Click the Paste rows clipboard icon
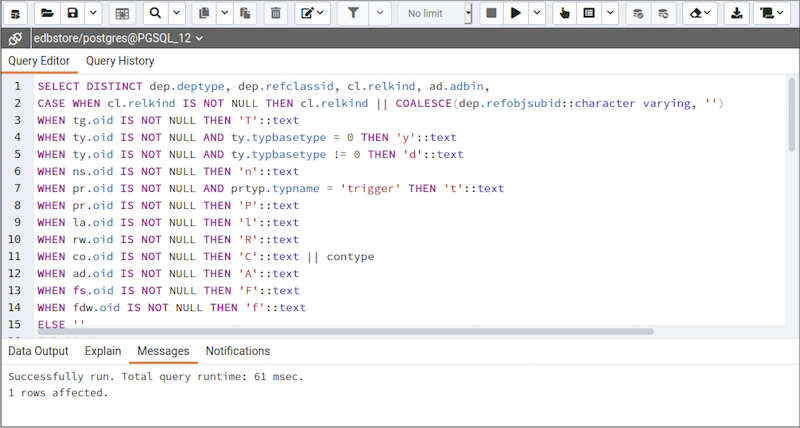 pyautogui.click(x=245, y=14)
